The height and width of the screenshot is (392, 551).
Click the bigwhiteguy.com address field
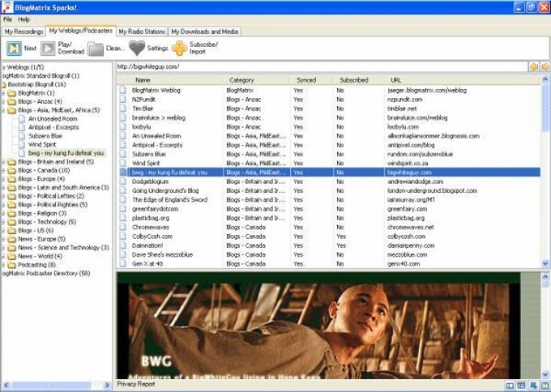(322, 66)
